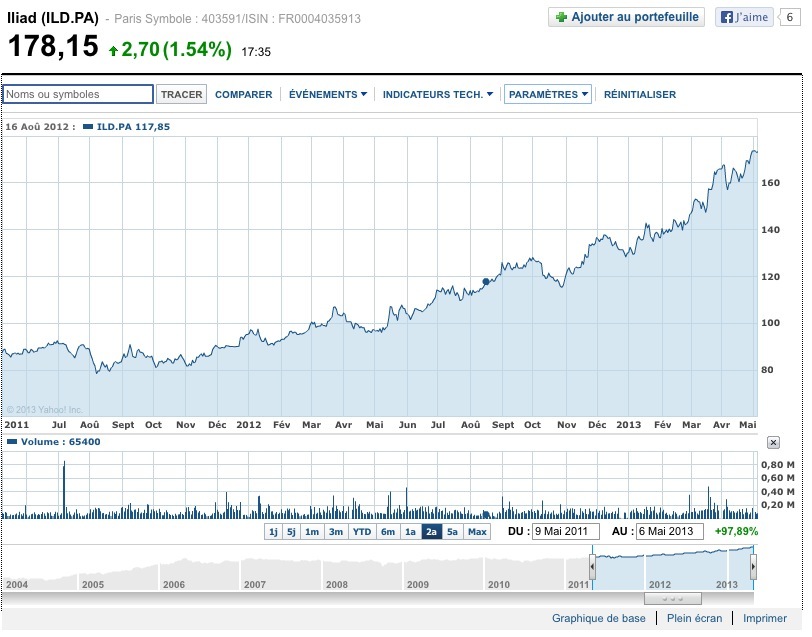Open Plein écran view
The width and height of the screenshot is (812, 637).
pos(694,618)
